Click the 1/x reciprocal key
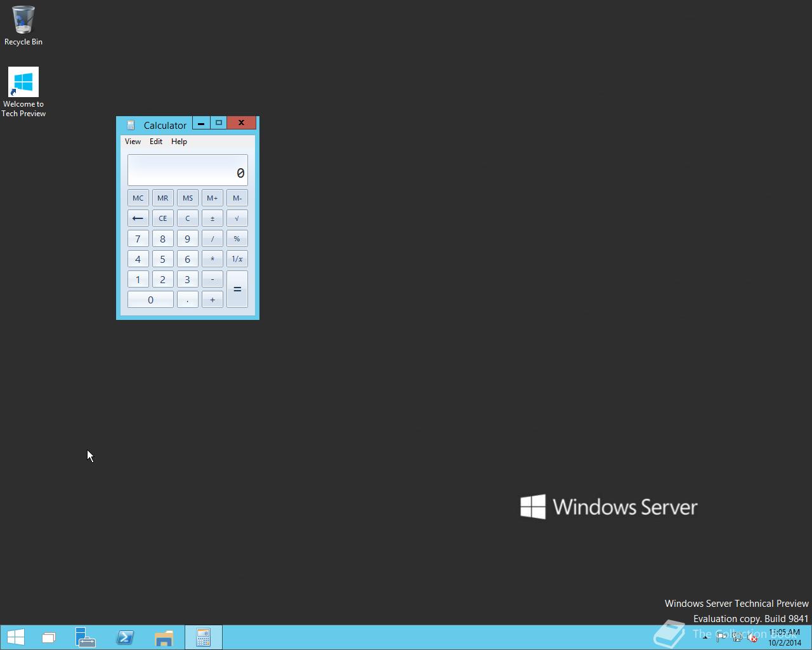This screenshot has width=812, height=650. pos(237,259)
